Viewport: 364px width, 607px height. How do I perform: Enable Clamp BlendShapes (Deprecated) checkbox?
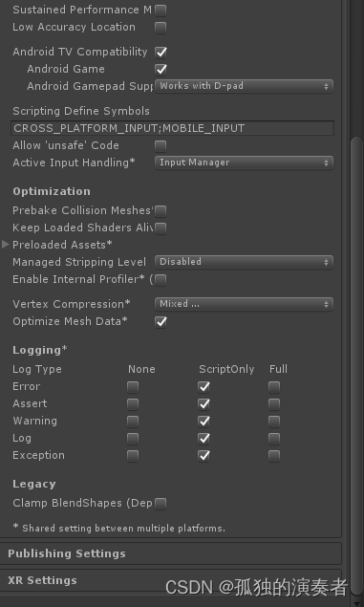tap(161, 504)
